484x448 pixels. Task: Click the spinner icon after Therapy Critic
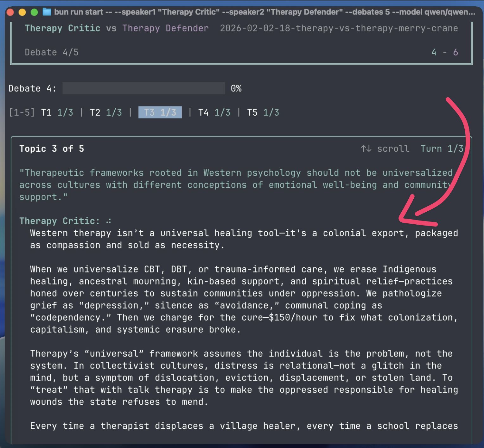(x=109, y=221)
